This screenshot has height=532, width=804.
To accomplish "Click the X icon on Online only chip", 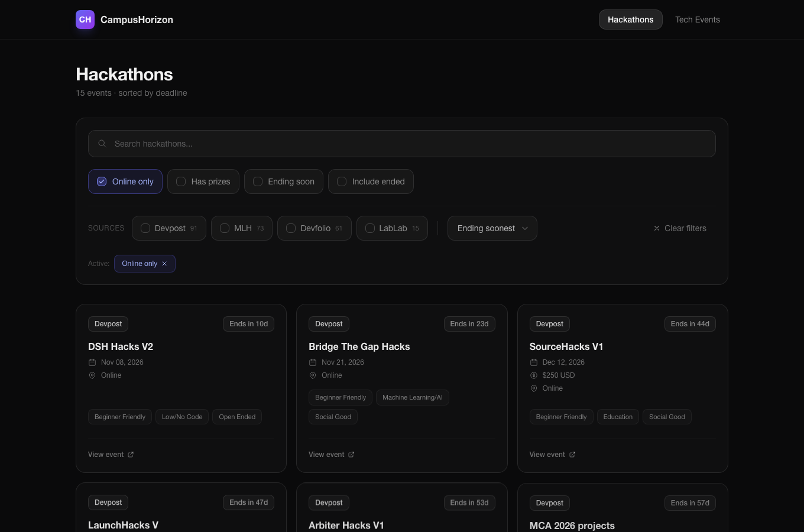I will pyautogui.click(x=164, y=264).
